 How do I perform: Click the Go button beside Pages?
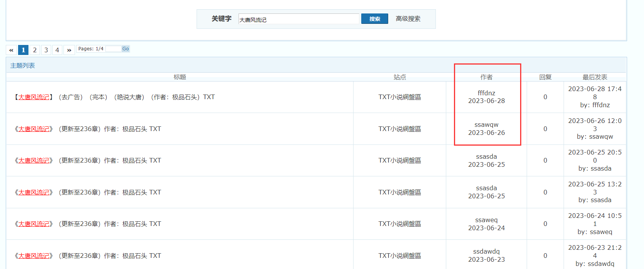125,49
